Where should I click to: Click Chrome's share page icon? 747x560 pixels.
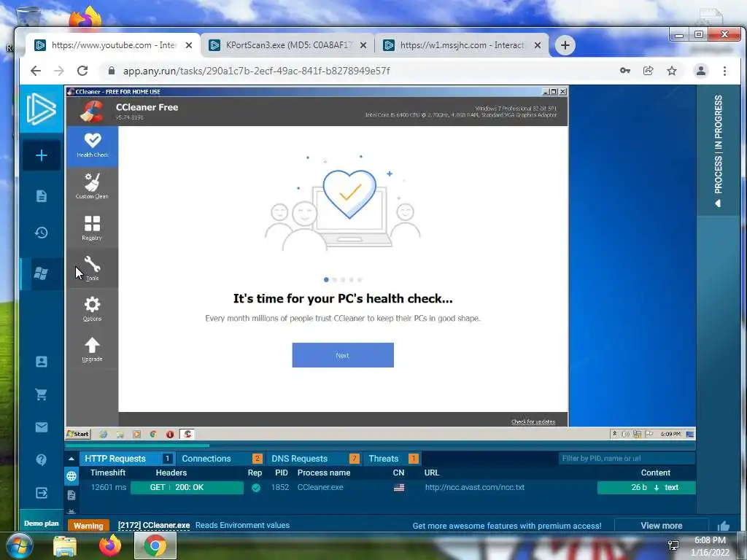click(648, 71)
